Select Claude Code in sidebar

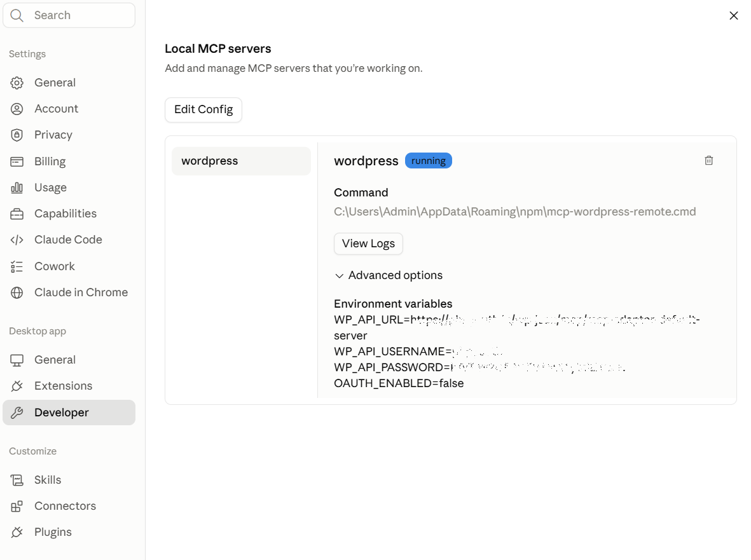tap(69, 240)
